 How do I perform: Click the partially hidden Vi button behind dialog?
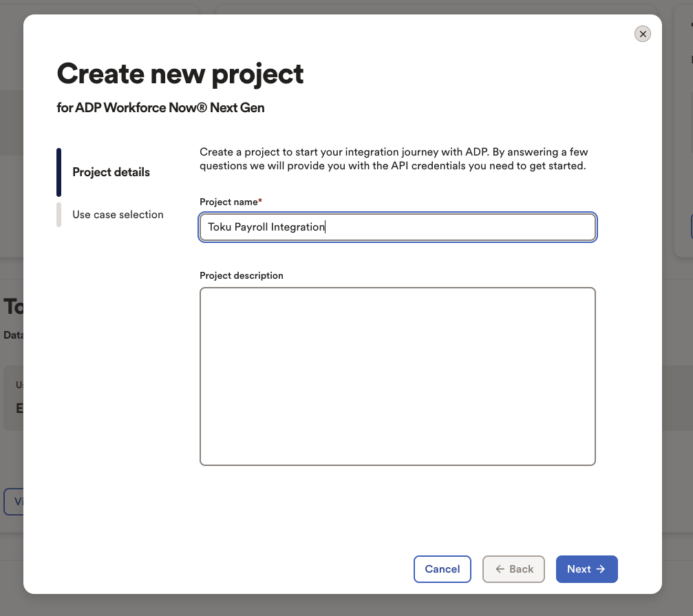[13, 502]
